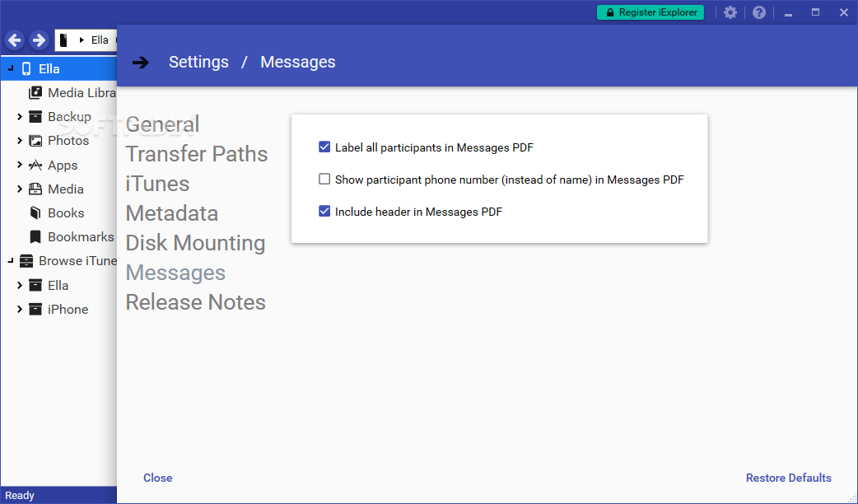Click the Books icon
The width and height of the screenshot is (858, 504).
(x=35, y=212)
